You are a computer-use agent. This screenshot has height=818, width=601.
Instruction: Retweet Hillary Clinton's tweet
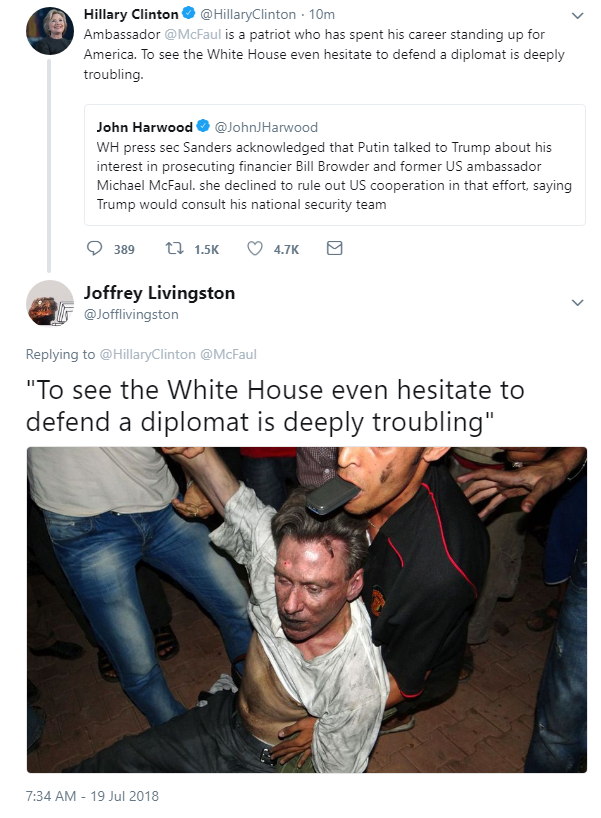pos(174,248)
